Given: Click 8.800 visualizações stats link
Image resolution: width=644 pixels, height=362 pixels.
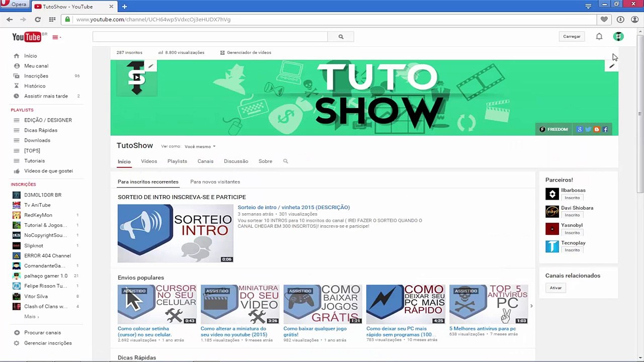Looking at the screenshot, I should [181, 52].
